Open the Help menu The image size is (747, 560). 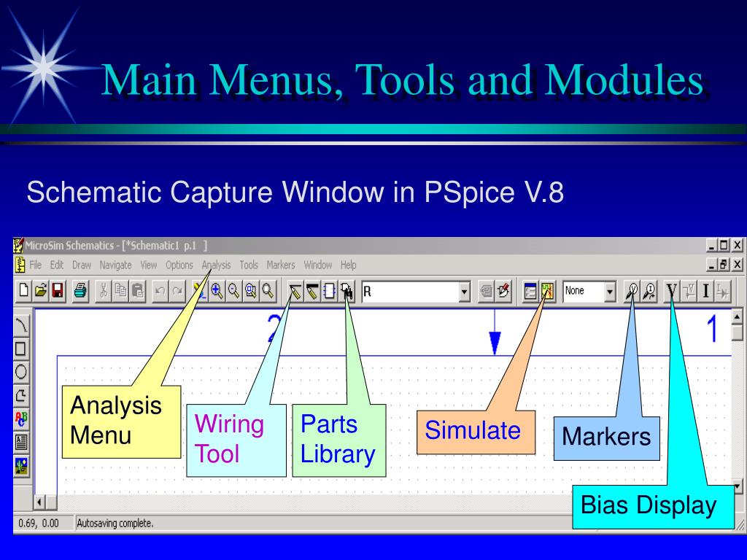click(x=348, y=265)
